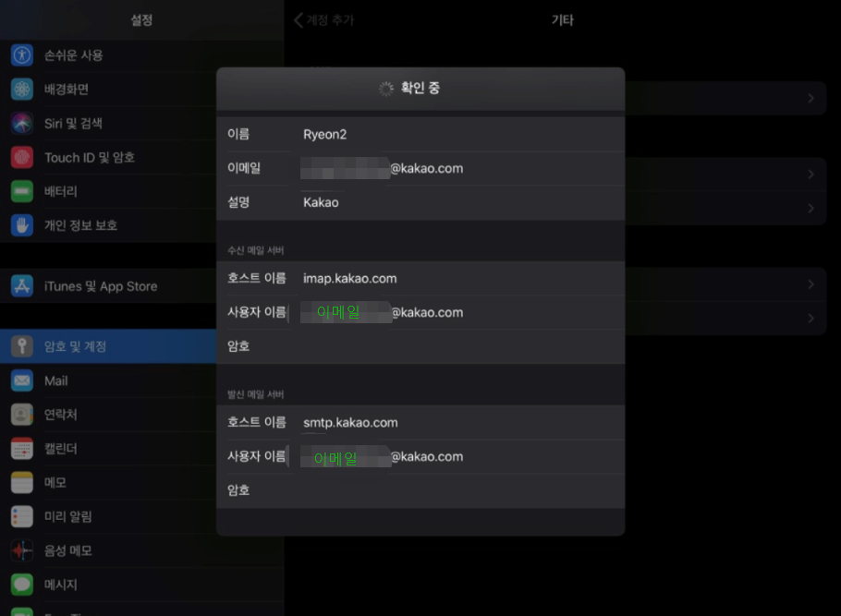841x616 pixels.
Task: Tap the 메시지 row text
Action: [61, 585]
